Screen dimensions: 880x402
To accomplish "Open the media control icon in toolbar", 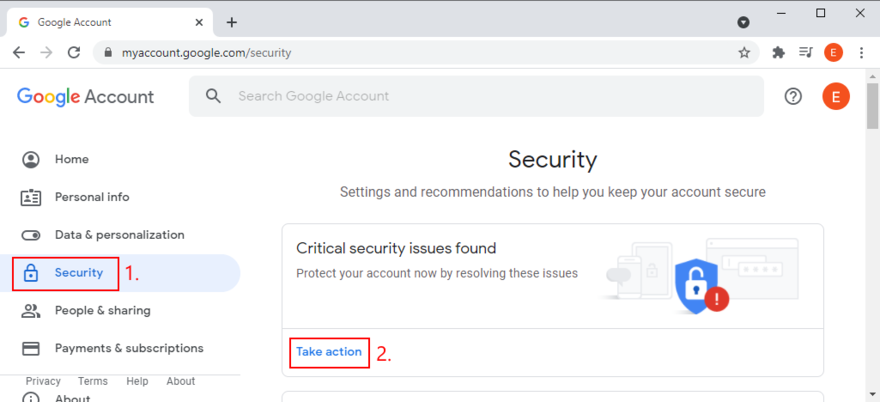I will (806, 53).
